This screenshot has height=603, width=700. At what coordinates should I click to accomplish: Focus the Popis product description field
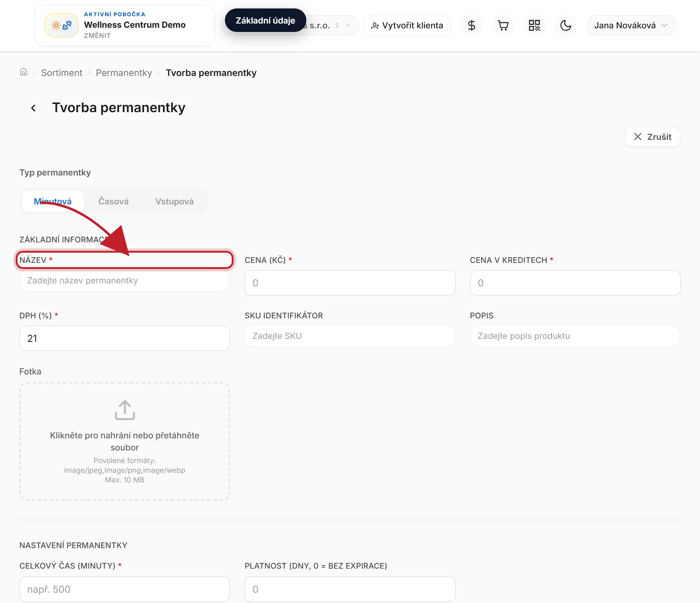click(575, 336)
